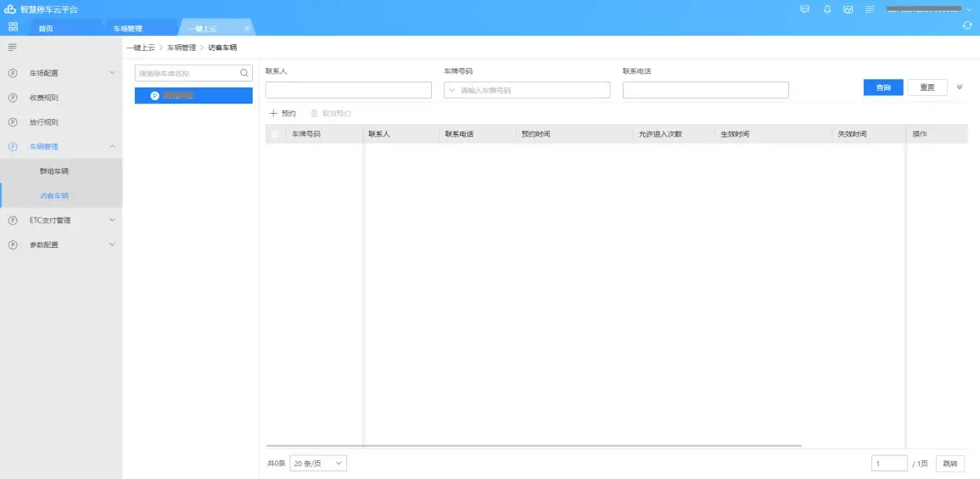Screen dimensions: 980x479
Task: Open the chart monitor icon in header
Action: coord(848,9)
